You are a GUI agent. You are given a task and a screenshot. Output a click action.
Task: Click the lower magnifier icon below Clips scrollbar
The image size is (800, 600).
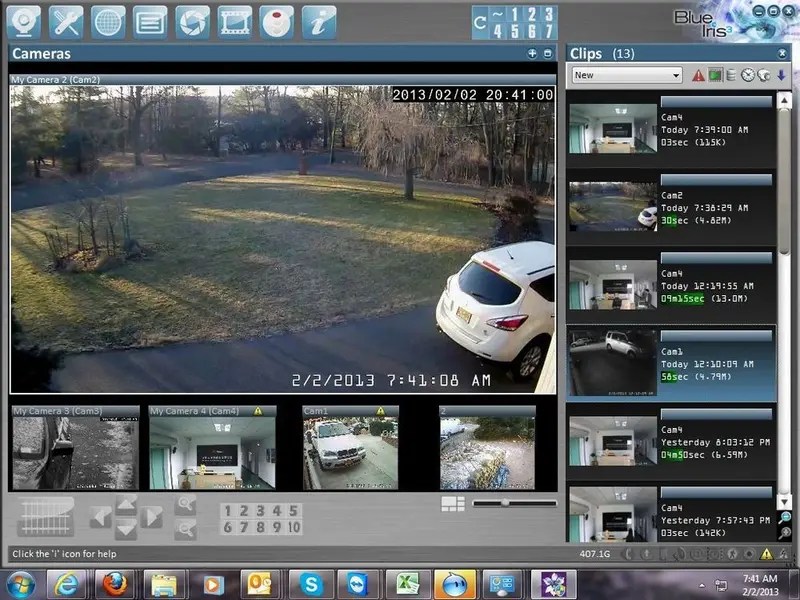coord(785,533)
